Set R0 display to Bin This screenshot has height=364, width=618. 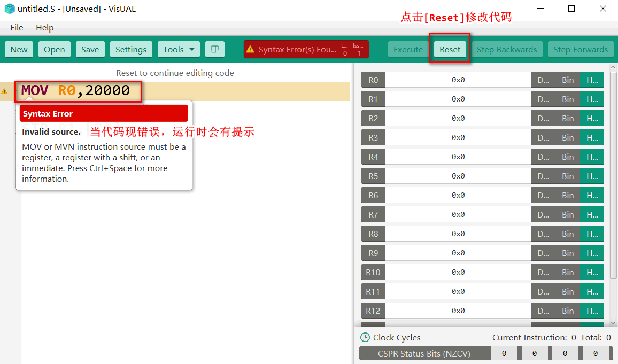(568, 80)
